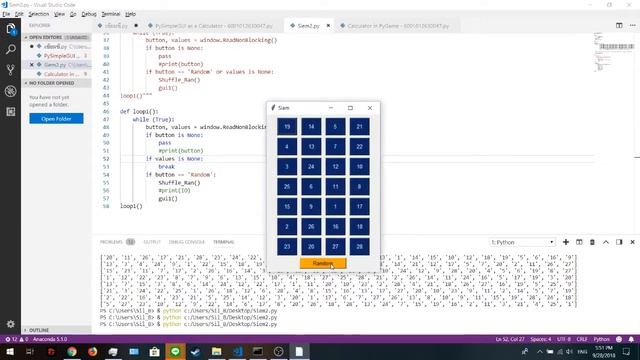Image resolution: width=640 pixels, height=360 pixels.
Task: Click the feedback smiley in the status bar
Action: (619, 339)
